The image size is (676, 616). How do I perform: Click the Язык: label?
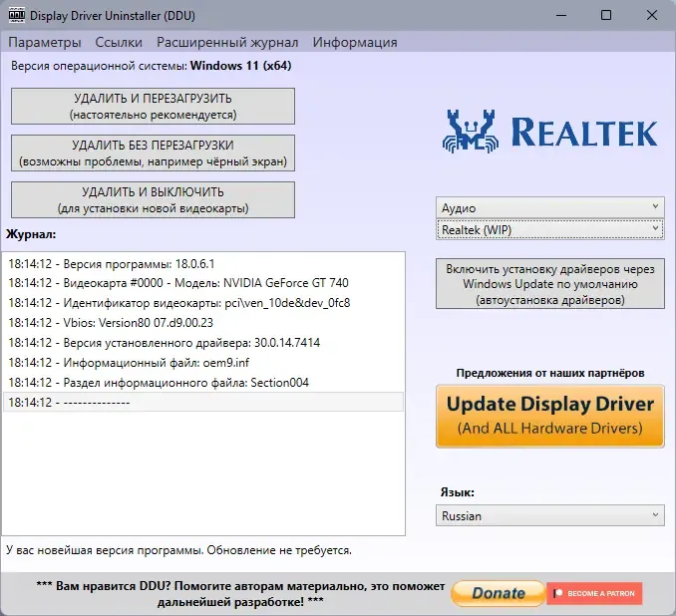[x=458, y=491]
